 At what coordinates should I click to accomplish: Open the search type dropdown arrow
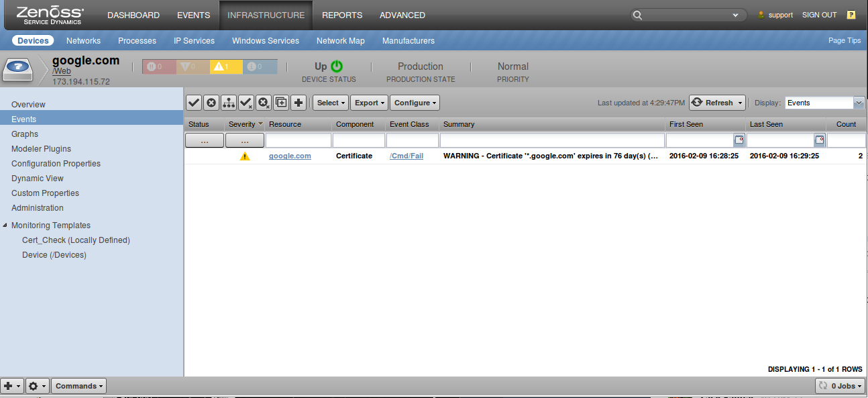(736, 15)
